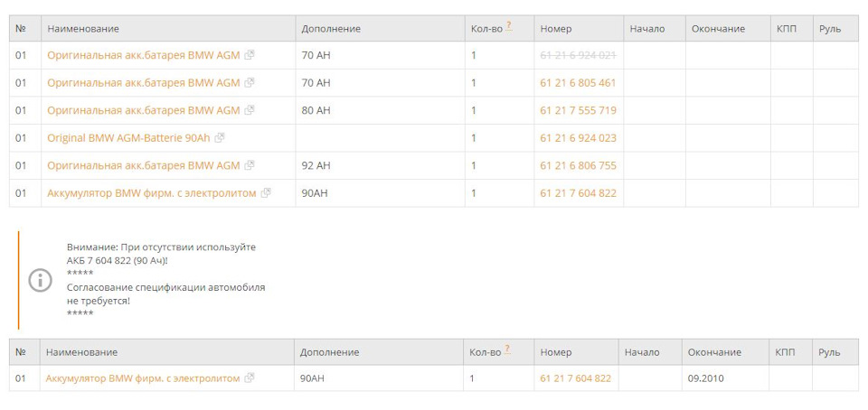Click question mark by bottom table Кол-во header
Viewport: 868px width, 410px height.
click(508, 349)
